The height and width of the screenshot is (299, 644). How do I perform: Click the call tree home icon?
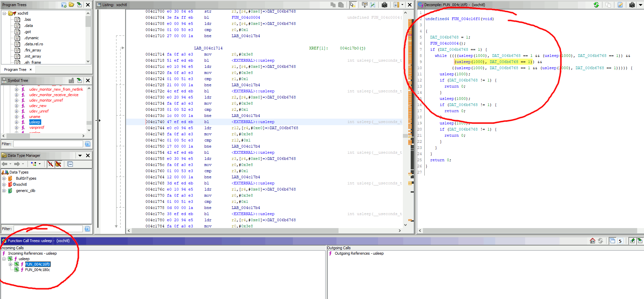point(593,241)
